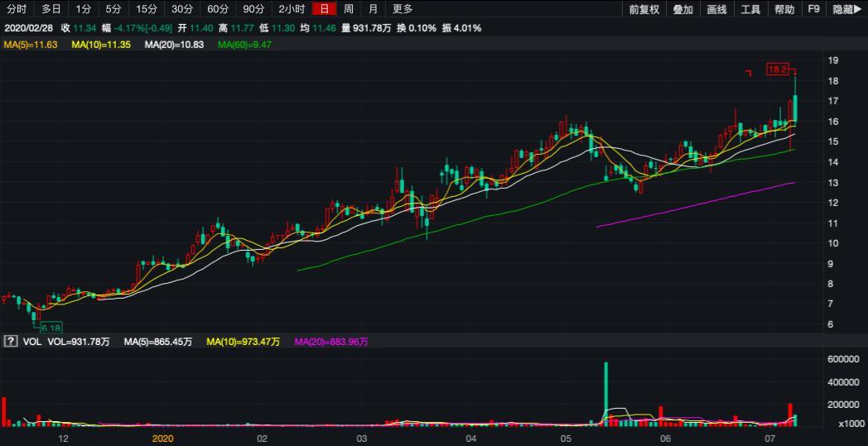The image size is (868, 446).
Task: Click the MA(10)=11.35 indicator label
Action: 101,45
